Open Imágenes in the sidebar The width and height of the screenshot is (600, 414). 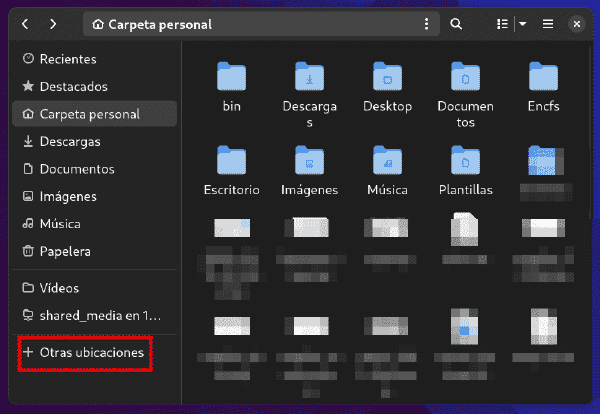tap(95, 196)
